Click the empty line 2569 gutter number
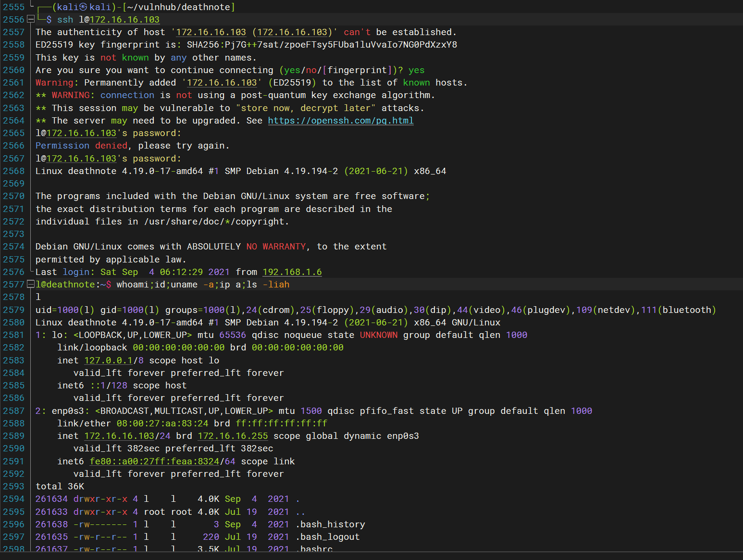Viewport: 743px width, 560px height. coord(13,184)
